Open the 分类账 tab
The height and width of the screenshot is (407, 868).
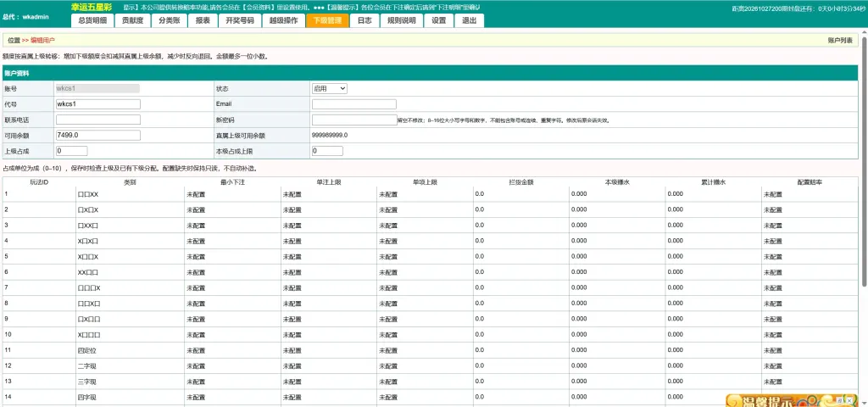169,20
